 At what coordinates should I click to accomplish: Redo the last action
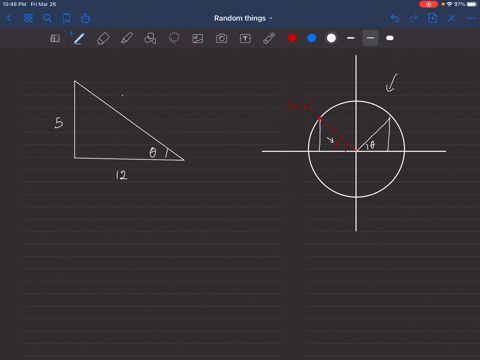(414, 18)
